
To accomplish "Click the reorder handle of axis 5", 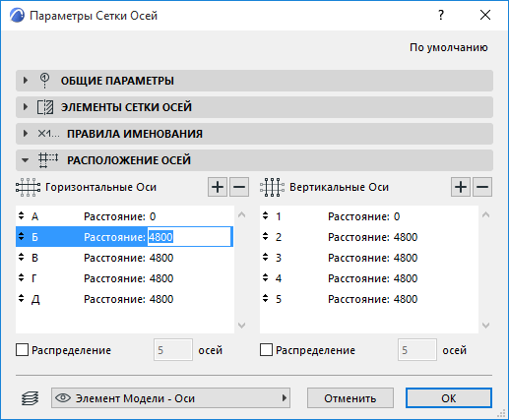I will coord(266,299).
